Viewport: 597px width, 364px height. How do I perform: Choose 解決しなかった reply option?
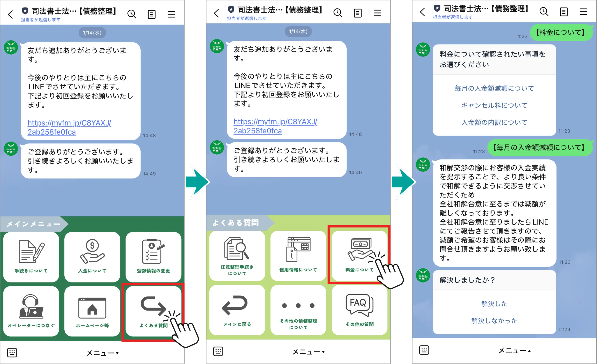(x=494, y=321)
